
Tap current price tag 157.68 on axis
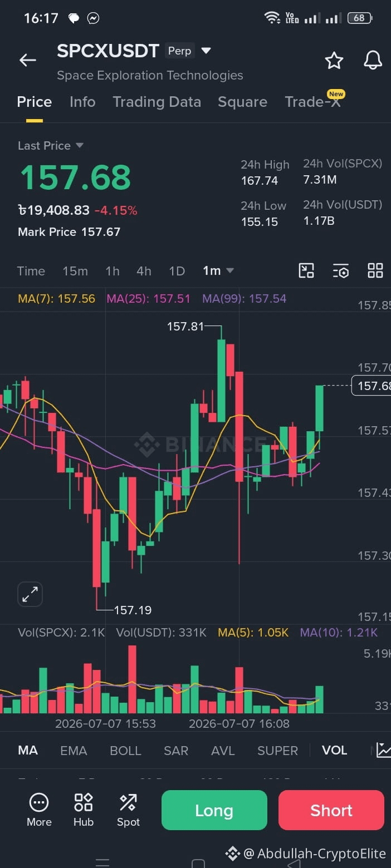click(x=372, y=386)
